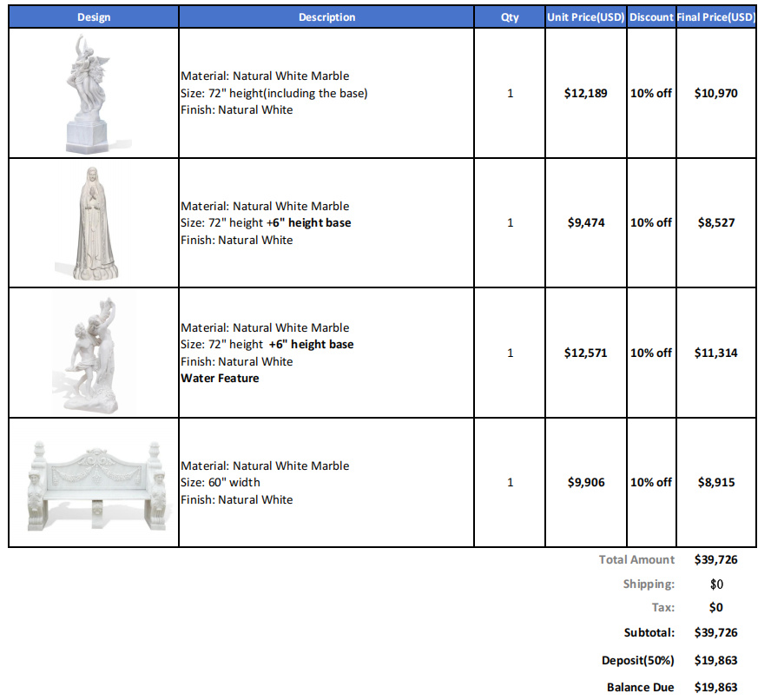Click the Qty column header
This screenshot has width=771, height=700.
(x=510, y=17)
